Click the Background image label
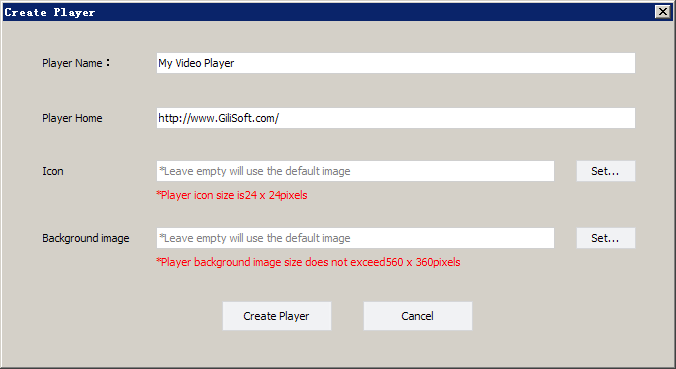Image resolution: width=676 pixels, height=369 pixels. [85, 238]
